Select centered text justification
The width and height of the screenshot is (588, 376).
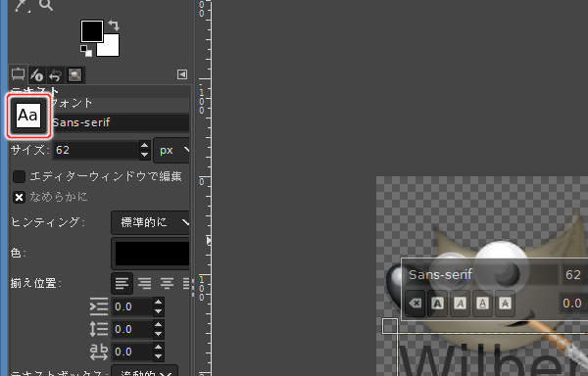coord(167,284)
